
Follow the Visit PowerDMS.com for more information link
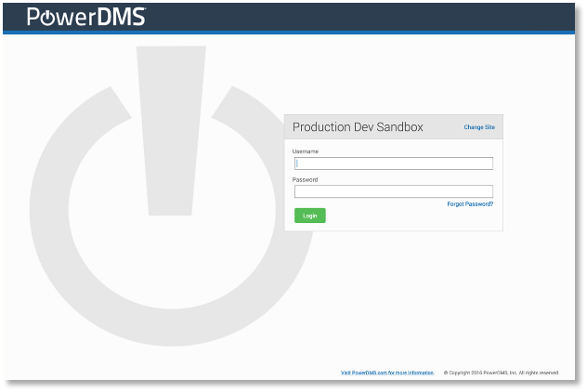coord(387,372)
